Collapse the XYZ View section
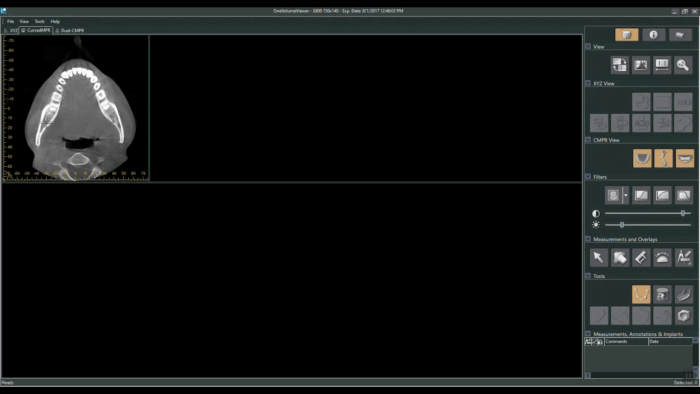The height and width of the screenshot is (394, 700). [x=588, y=83]
